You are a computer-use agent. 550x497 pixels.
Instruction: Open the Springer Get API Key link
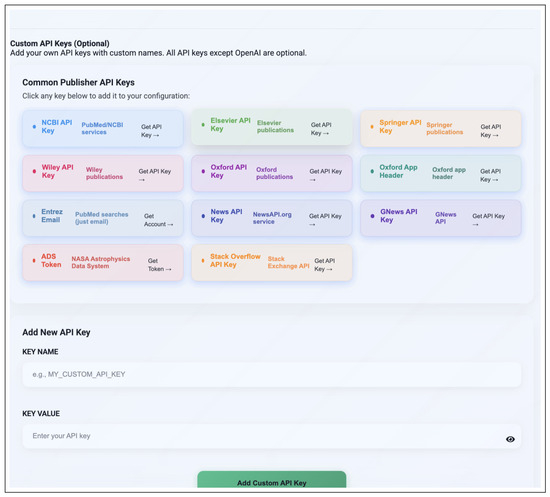point(490,131)
